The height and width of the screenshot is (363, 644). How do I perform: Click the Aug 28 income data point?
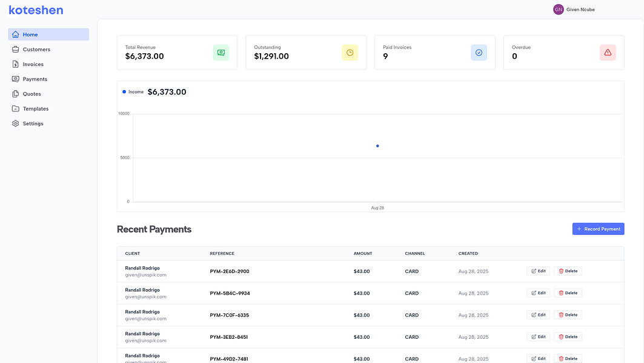[377, 146]
